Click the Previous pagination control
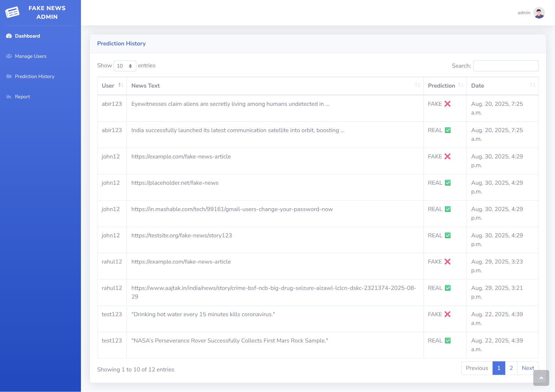 point(477,368)
